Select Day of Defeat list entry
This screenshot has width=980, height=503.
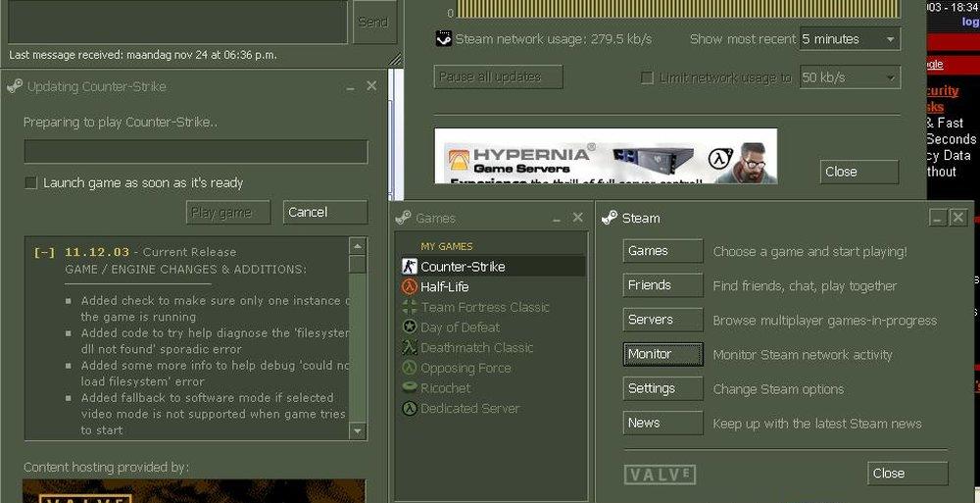(491, 327)
